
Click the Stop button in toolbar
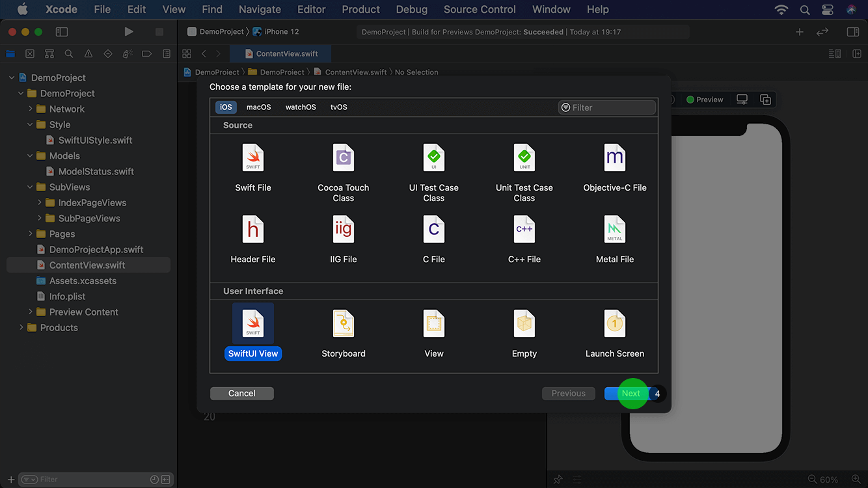point(159,31)
